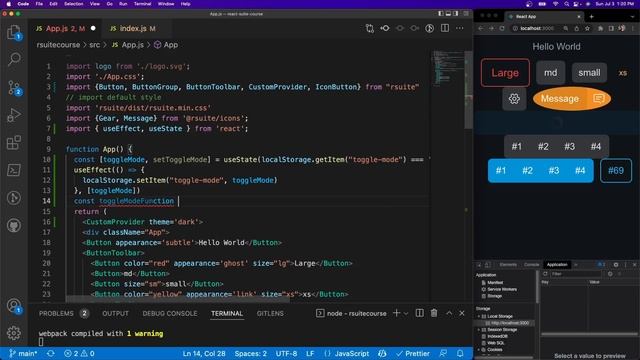Open the GitHub view in activity bar
The height and width of the screenshot is (360, 640).
[x=14, y=225]
